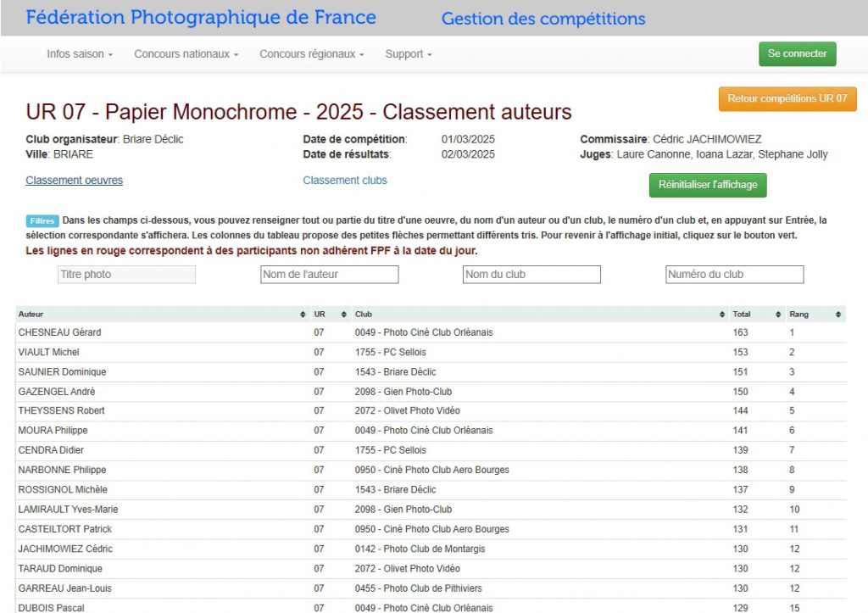Open the Support menu
This screenshot has width=868, height=613.
[x=408, y=54]
